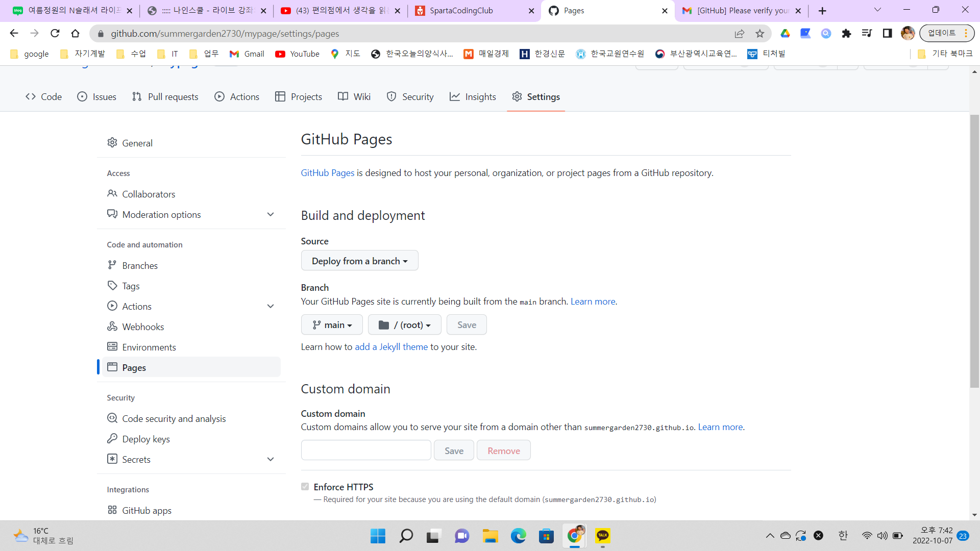Open the 자기계발 bookmark folder

(x=83, y=54)
